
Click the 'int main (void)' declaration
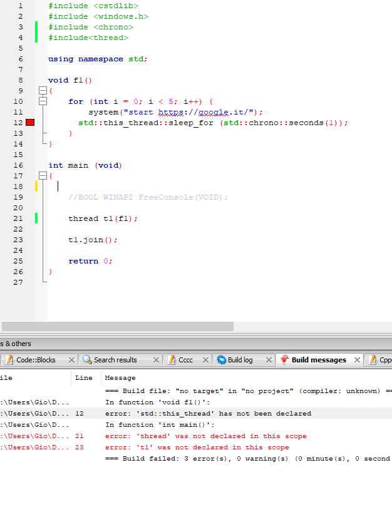[85, 165]
